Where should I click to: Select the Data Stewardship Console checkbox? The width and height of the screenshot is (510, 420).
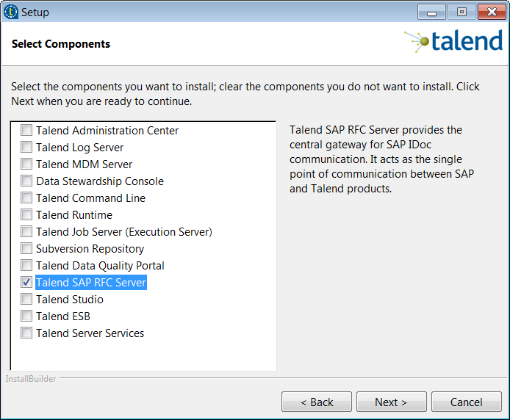(26, 181)
